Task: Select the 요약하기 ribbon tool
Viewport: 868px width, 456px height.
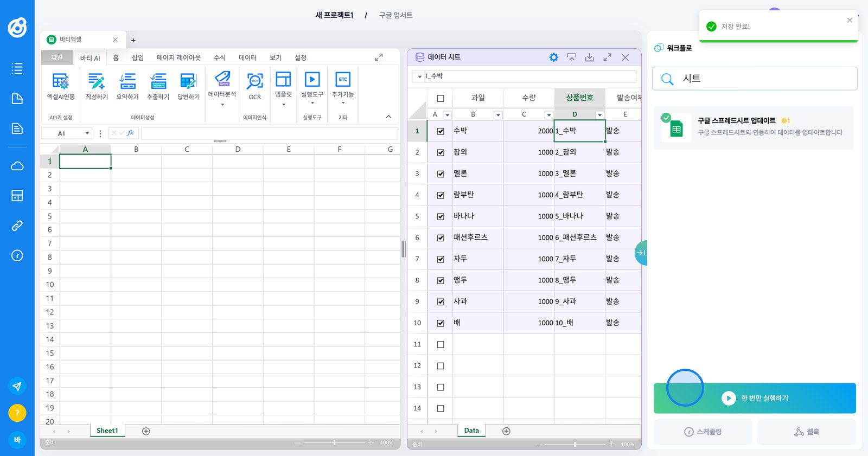Action: coord(127,86)
